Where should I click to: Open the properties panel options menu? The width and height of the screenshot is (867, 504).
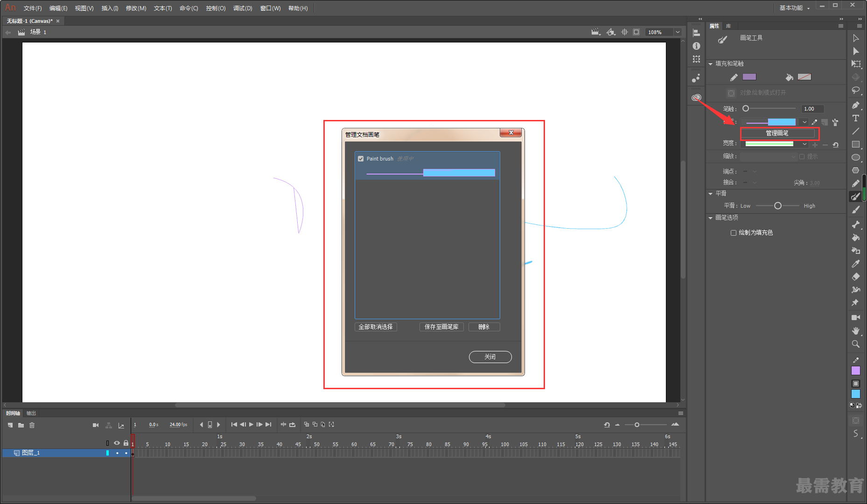pos(841,26)
